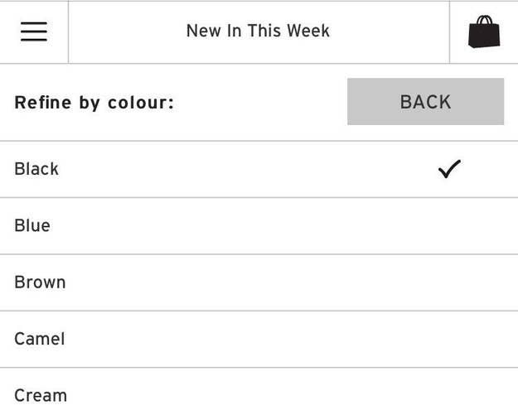Choose Camel from the colour list

259,339
